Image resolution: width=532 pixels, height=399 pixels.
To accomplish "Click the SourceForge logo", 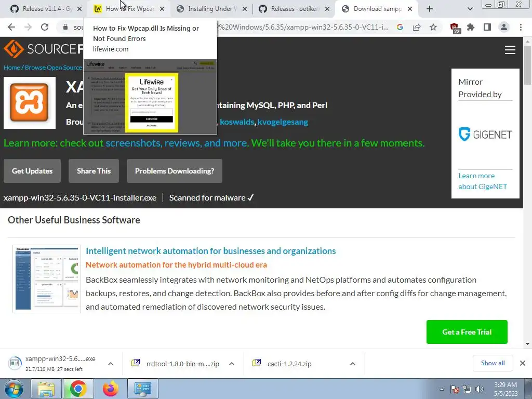I will (43, 49).
